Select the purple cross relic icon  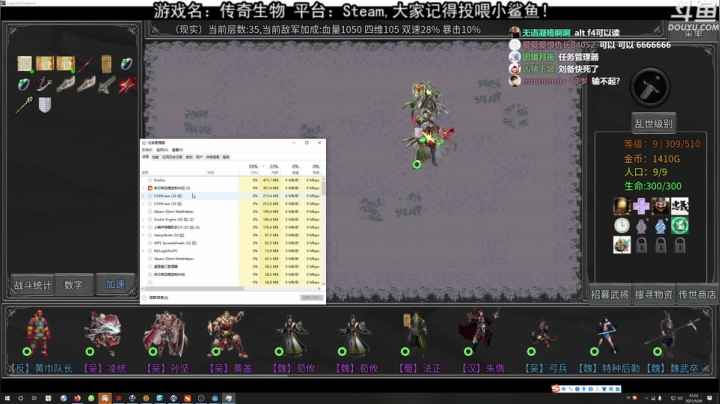641,206
